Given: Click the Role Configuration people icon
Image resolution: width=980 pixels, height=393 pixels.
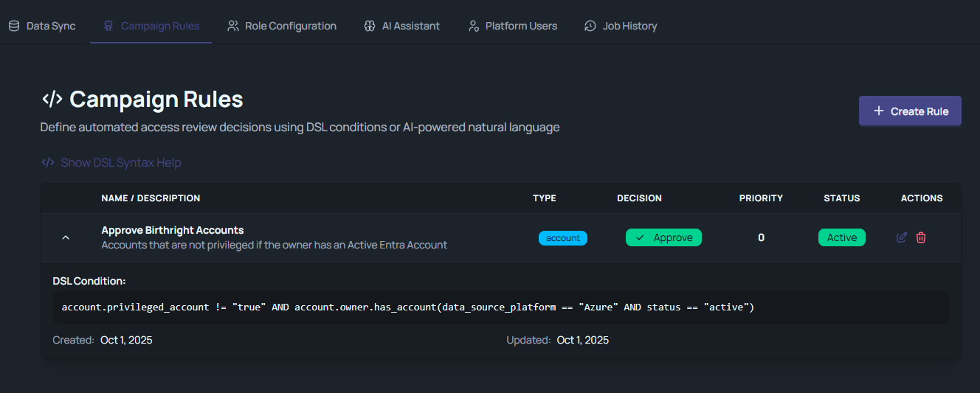Looking at the screenshot, I should [x=233, y=26].
